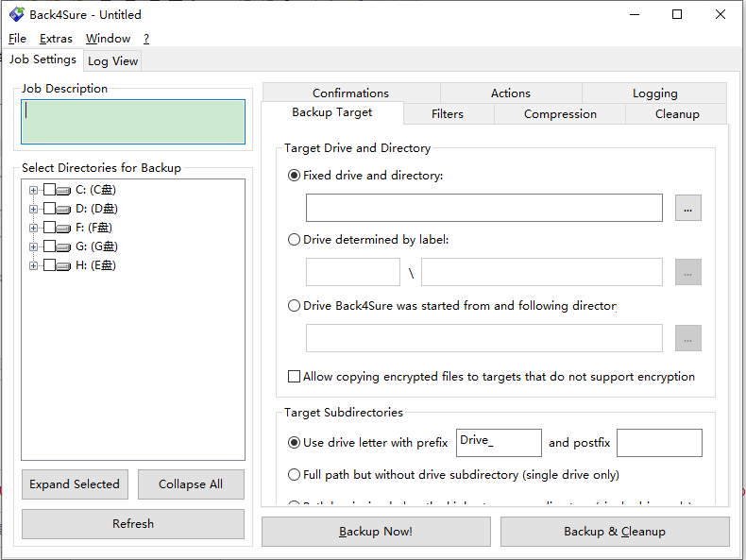The image size is (746, 560).
Task: Select Drive determined by label radio
Action: pyautogui.click(x=294, y=239)
